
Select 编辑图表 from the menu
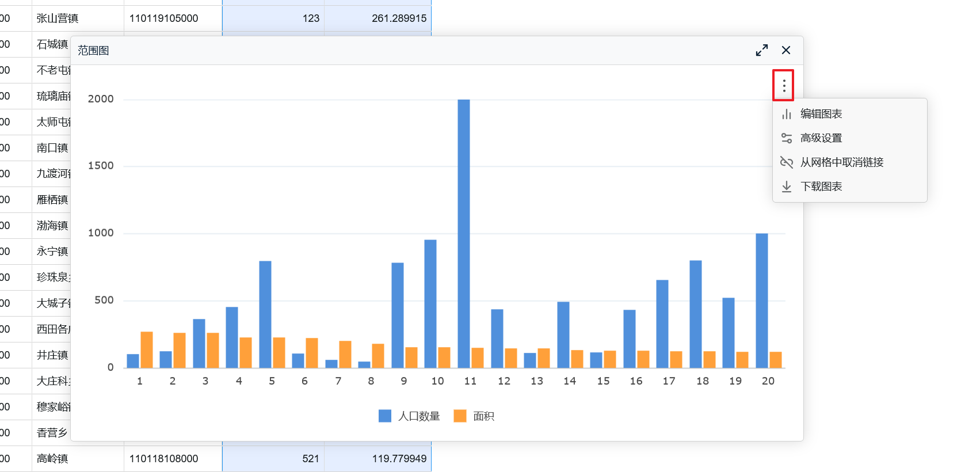pyautogui.click(x=821, y=114)
